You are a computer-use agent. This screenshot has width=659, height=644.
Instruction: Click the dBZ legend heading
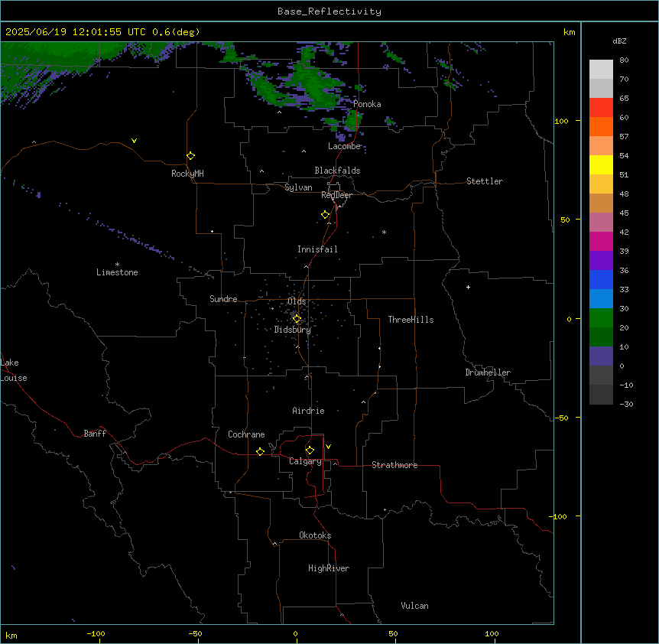click(x=619, y=41)
